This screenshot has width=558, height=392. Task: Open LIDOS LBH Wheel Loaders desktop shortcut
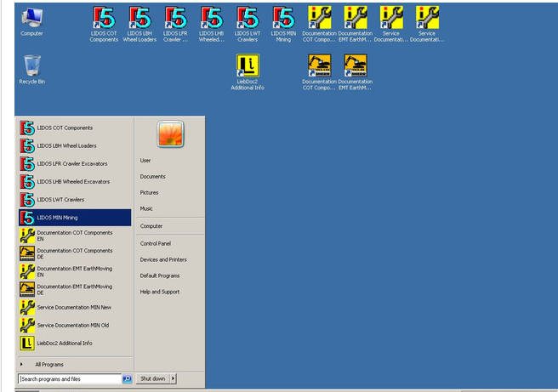tap(139, 24)
